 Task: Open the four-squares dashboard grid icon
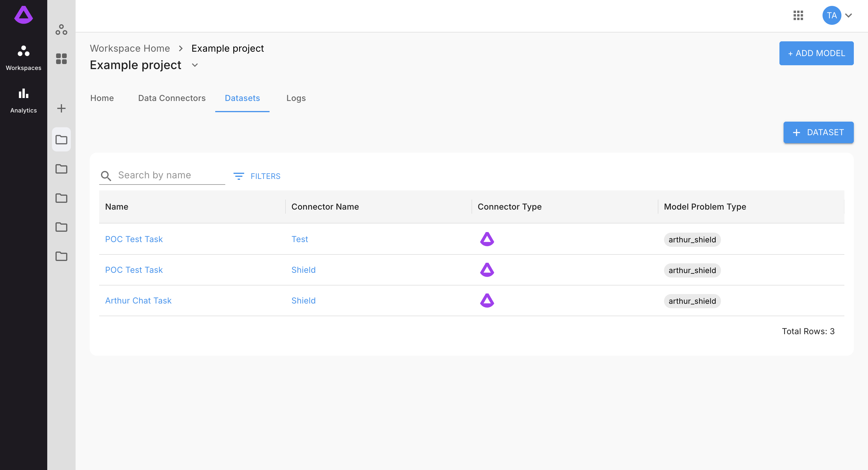(x=61, y=59)
